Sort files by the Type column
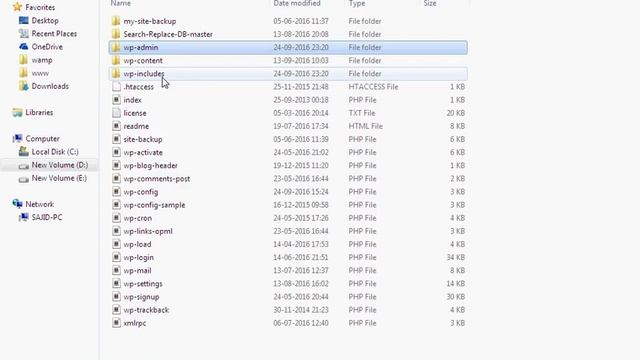The width and height of the screenshot is (640, 360). pos(357,3)
